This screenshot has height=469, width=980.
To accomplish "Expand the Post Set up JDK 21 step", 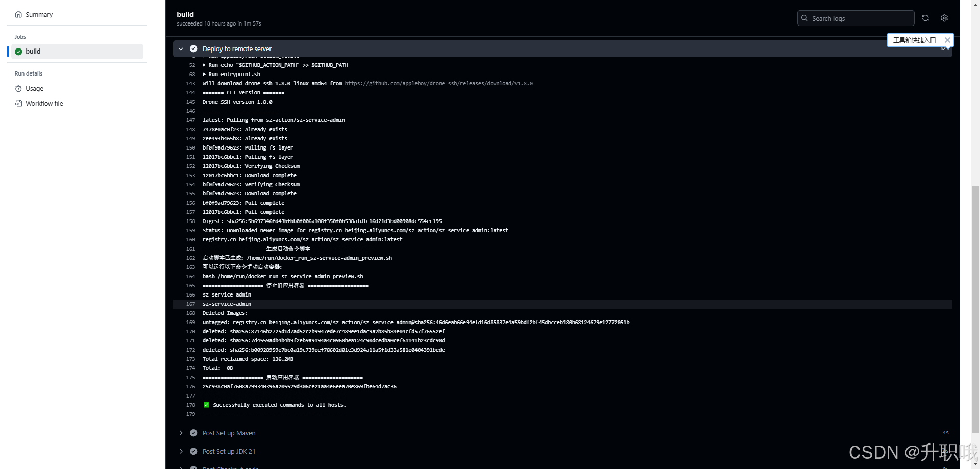I will tap(181, 451).
